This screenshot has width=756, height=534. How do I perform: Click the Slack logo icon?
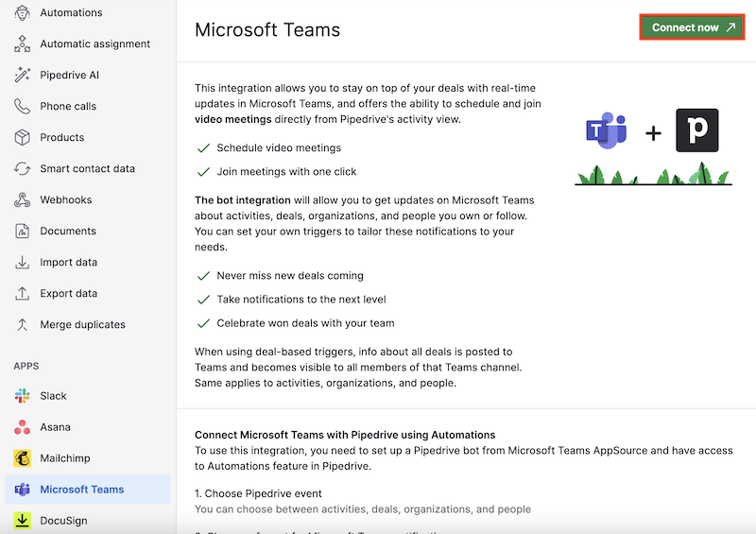[x=22, y=396]
